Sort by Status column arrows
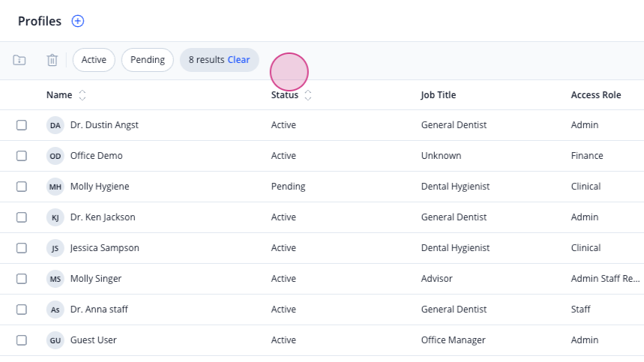Viewport: 644px width, 362px height. (308, 95)
